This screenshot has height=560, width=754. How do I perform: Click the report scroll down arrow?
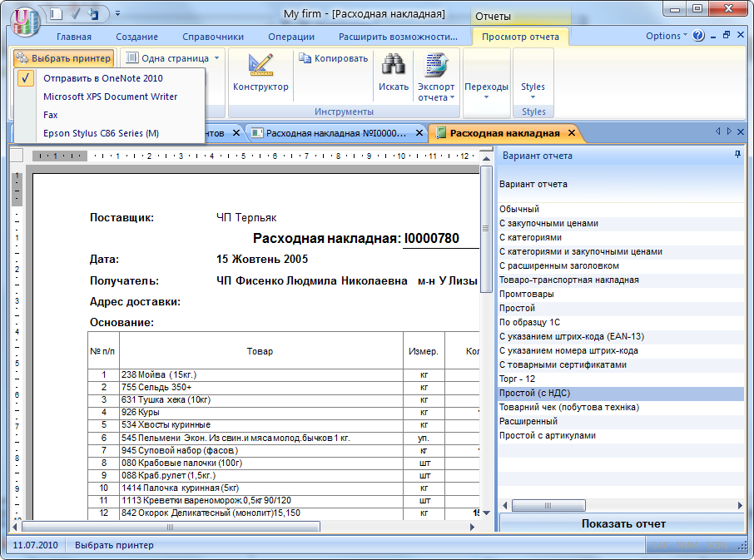pos(486,513)
